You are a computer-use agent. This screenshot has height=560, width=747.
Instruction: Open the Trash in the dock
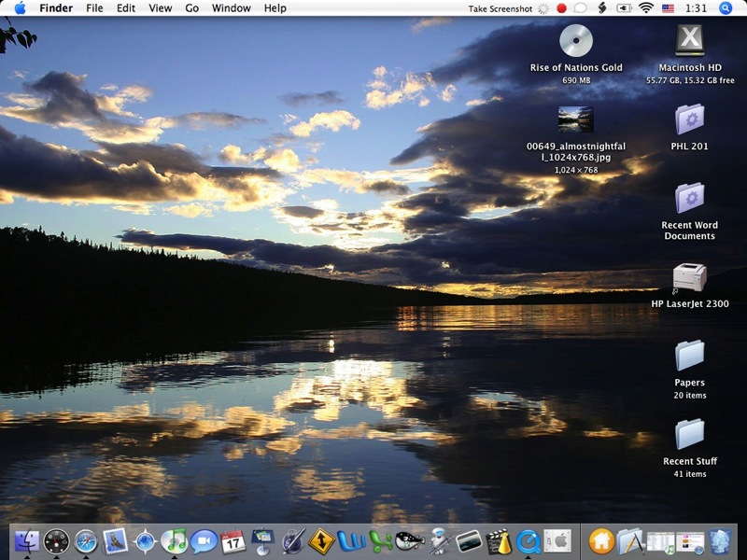[719, 540]
